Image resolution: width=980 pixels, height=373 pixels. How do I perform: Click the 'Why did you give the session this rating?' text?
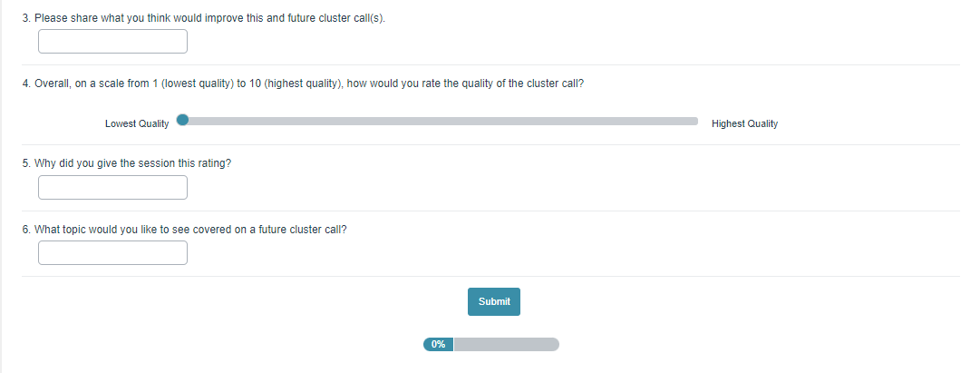[126, 163]
